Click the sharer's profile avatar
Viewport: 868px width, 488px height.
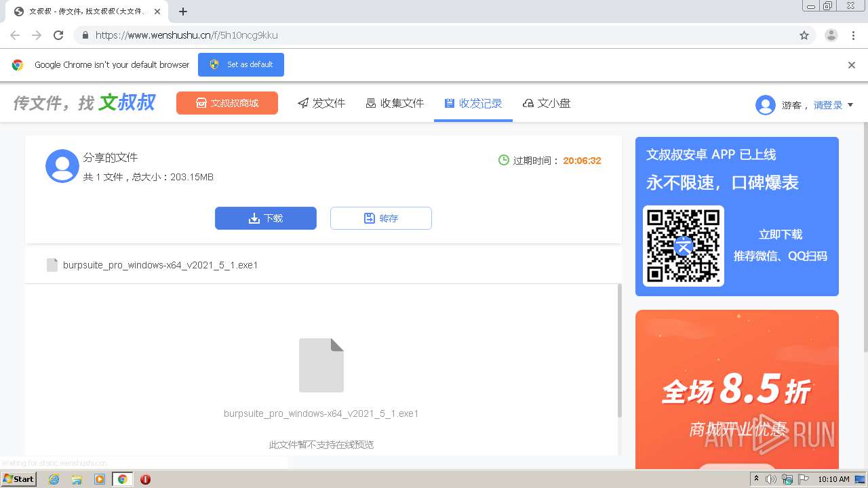point(62,166)
